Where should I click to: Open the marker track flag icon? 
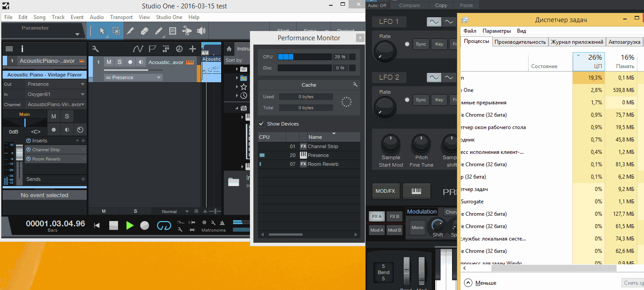(x=152, y=49)
